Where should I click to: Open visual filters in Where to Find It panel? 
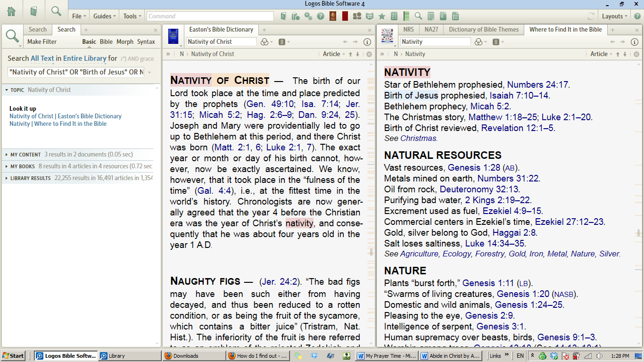pos(479,42)
